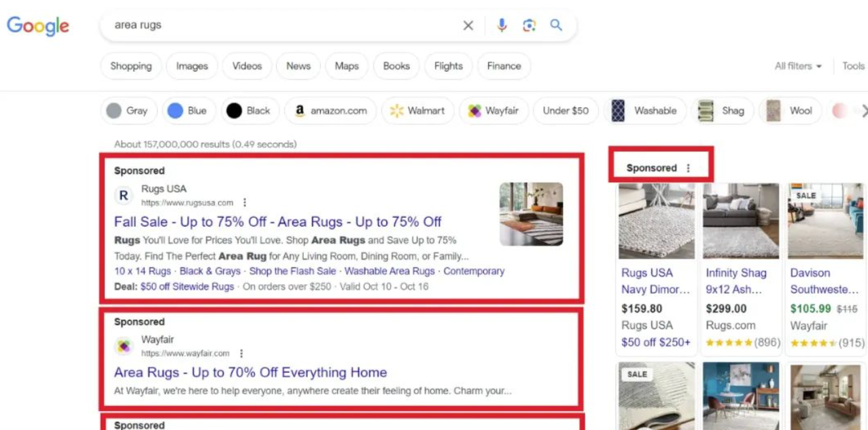Click the Google logo

[38, 26]
